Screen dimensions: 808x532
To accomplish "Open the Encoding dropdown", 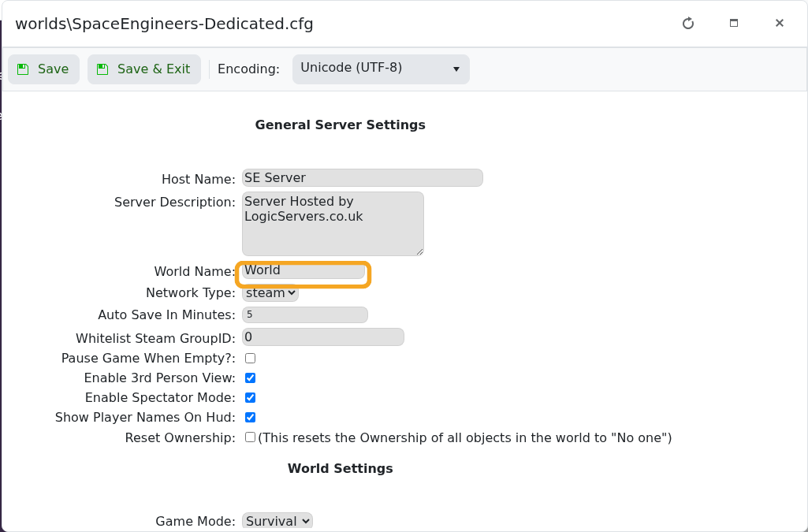I will [x=381, y=69].
